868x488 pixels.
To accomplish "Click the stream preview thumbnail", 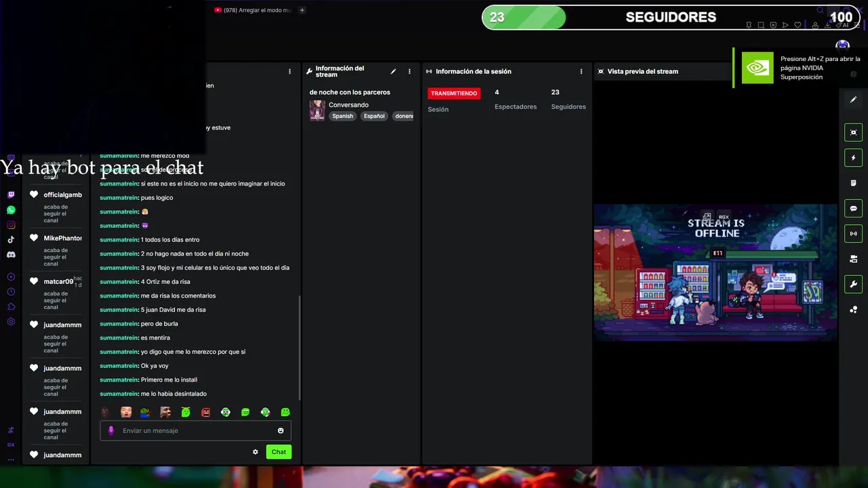I will [x=715, y=272].
